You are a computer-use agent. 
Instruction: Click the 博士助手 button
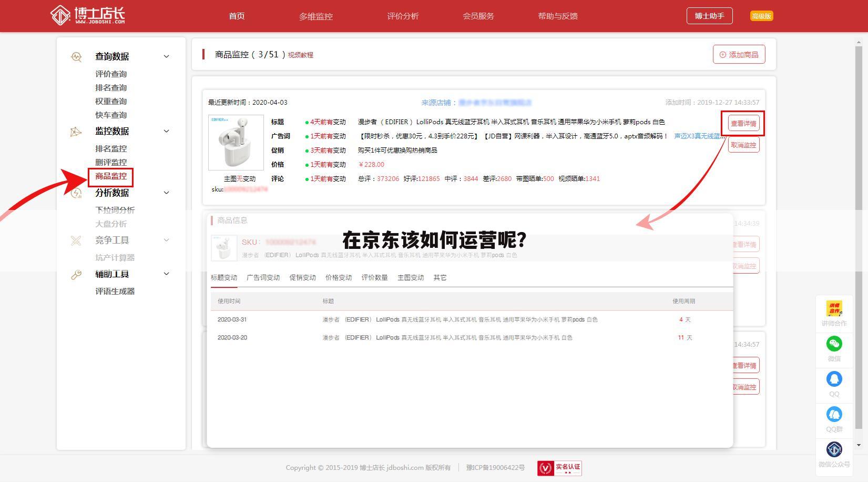pos(709,16)
